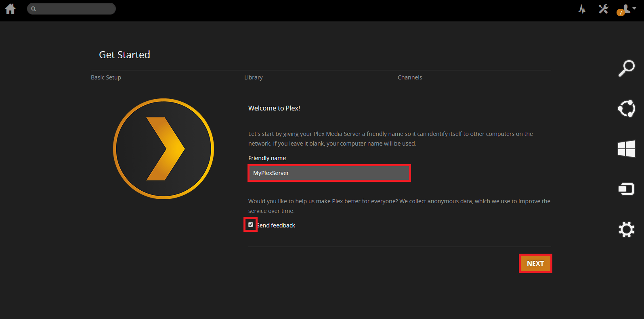Switch to the Library step tab

pos(253,77)
